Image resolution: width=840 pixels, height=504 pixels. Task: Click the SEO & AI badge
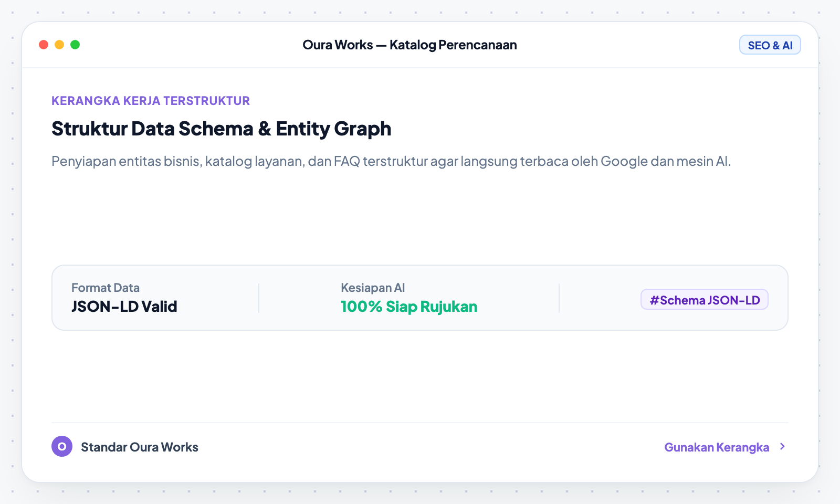[x=770, y=45]
